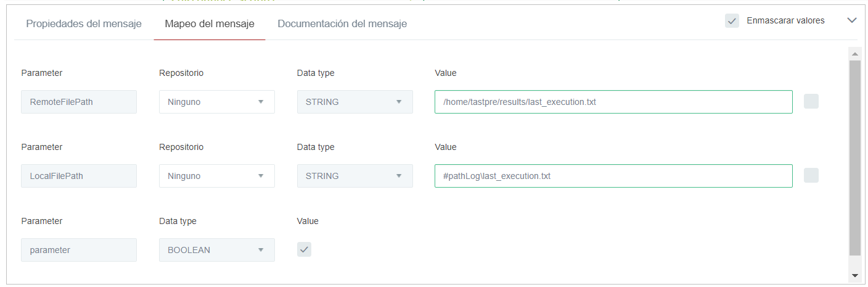Expand the BOOLEAN data type dropdown
Screen dimensions: 868x287
pyautogui.click(x=216, y=250)
